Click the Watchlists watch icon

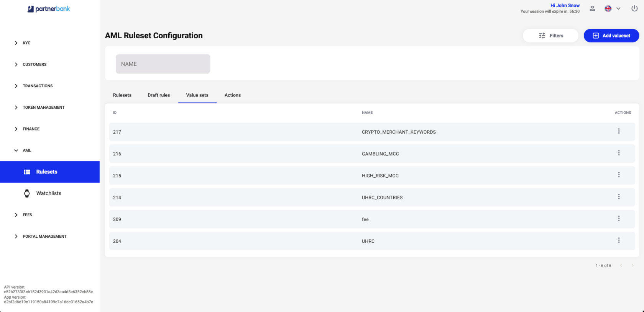27,193
